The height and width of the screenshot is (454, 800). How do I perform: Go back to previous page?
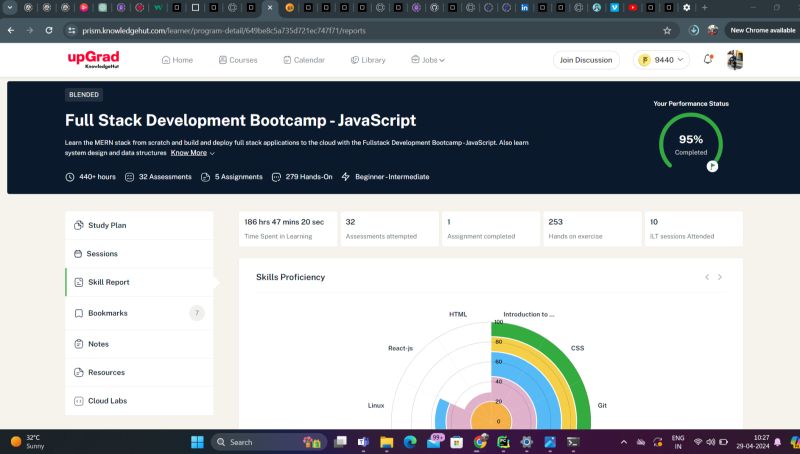pos(11,31)
